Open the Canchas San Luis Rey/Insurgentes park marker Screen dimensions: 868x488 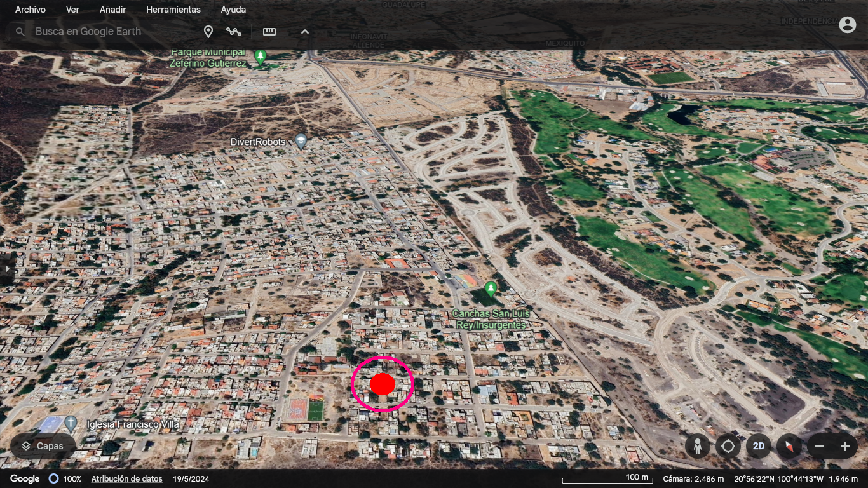pyautogui.click(x=491, y=290)
